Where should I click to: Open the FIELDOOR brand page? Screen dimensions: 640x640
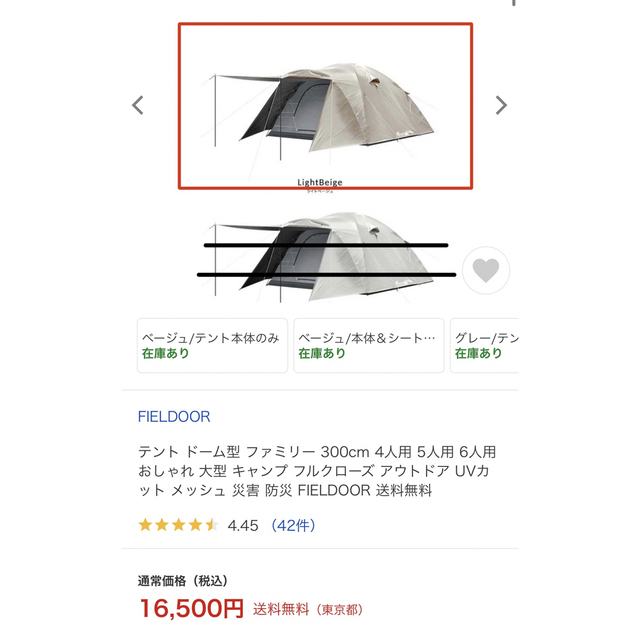[174, 417]
